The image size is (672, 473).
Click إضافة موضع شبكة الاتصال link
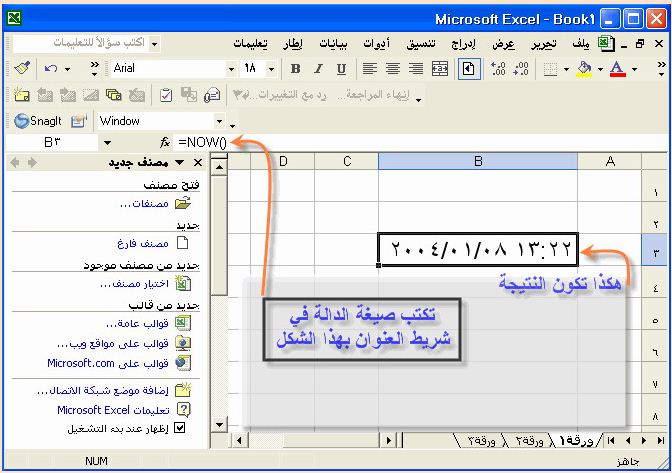[103, 390]
